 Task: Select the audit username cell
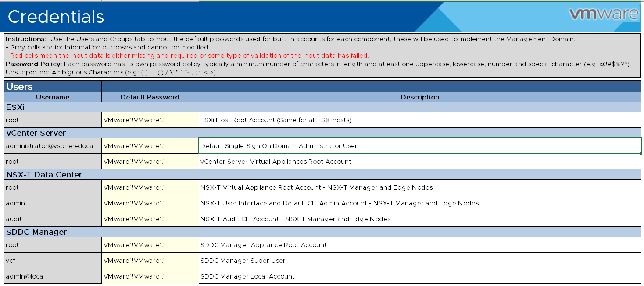point(53,219)
